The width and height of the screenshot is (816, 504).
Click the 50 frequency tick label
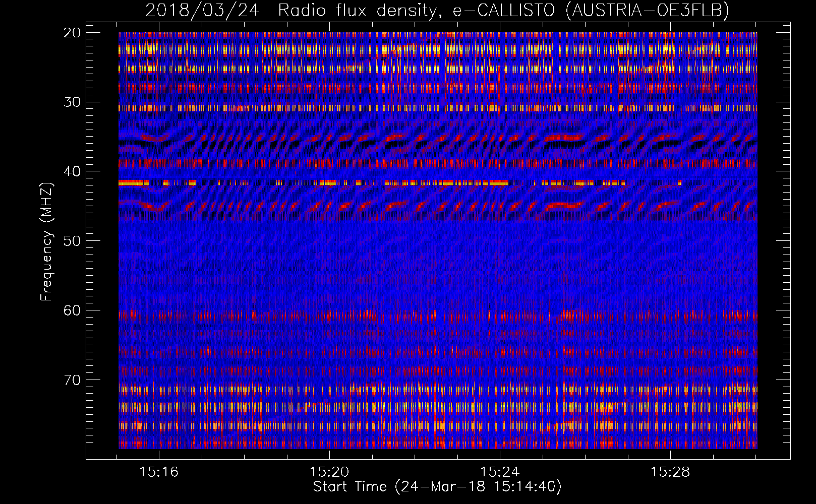point(72,241)
